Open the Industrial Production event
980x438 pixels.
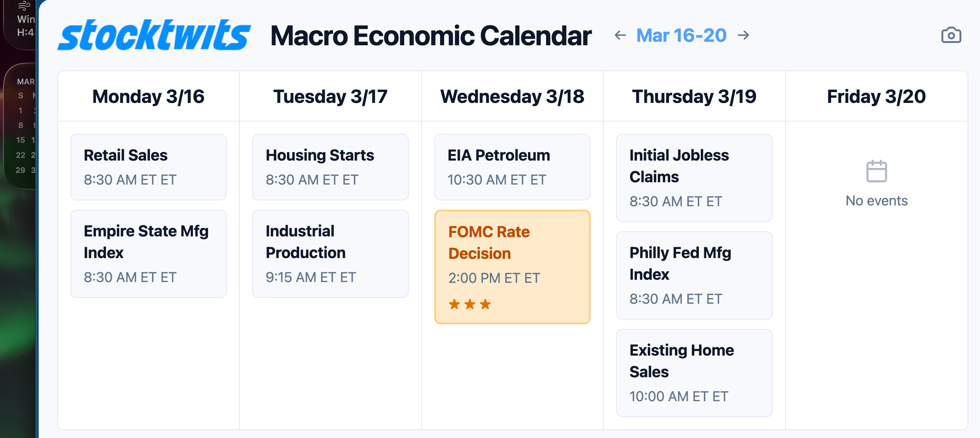(330, 254)
